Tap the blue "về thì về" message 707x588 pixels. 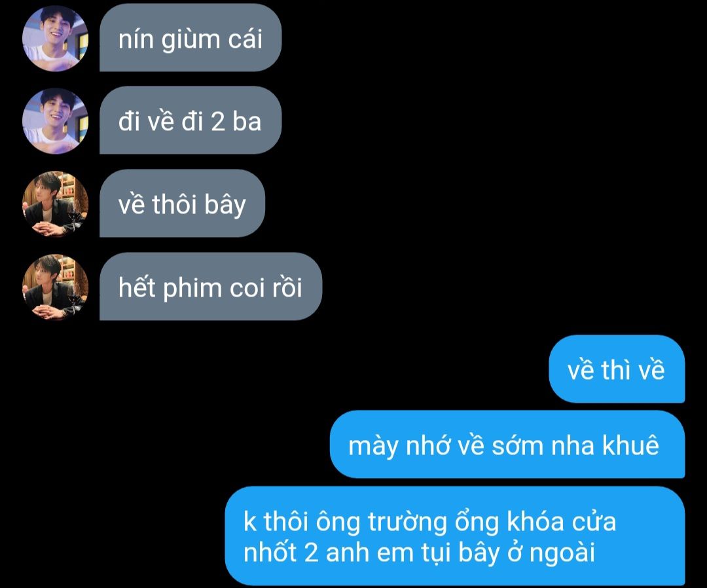click(x=617, y=369)
